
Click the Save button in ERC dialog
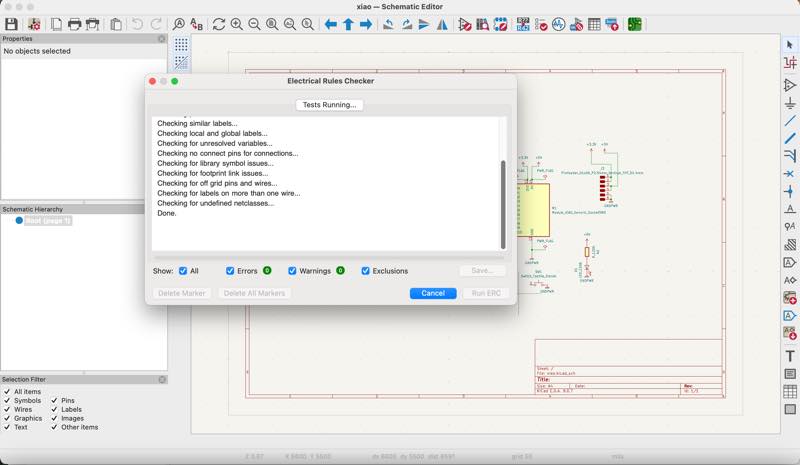(482, 271)
